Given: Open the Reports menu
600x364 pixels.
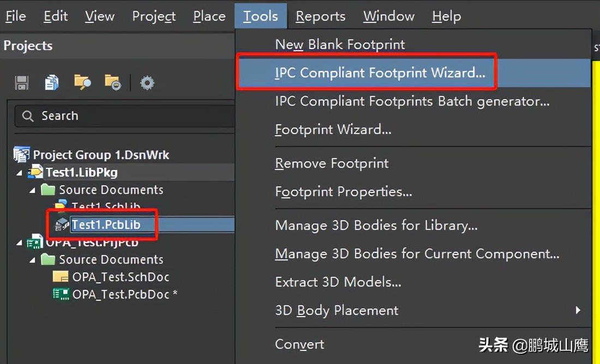Looking at the screenshot, I should tap(321, 16).
